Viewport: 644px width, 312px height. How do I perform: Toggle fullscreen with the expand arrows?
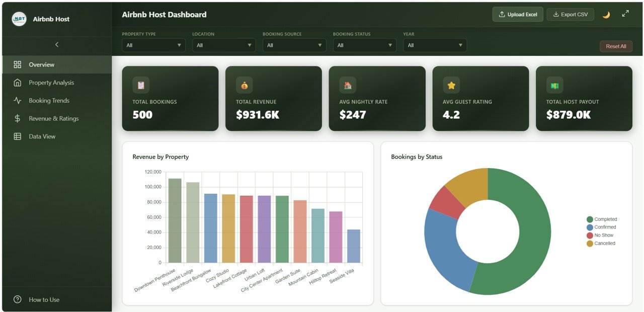point(625,14)
